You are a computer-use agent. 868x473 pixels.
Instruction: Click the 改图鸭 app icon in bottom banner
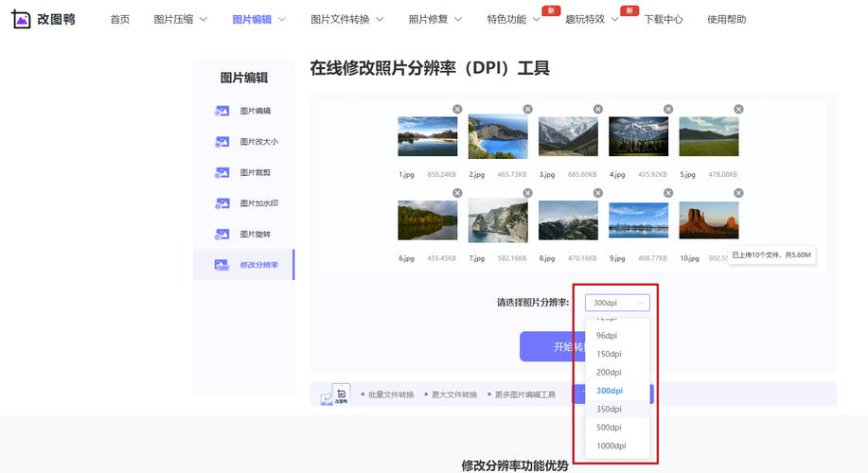pyautogui.click(x=341, y=394)
